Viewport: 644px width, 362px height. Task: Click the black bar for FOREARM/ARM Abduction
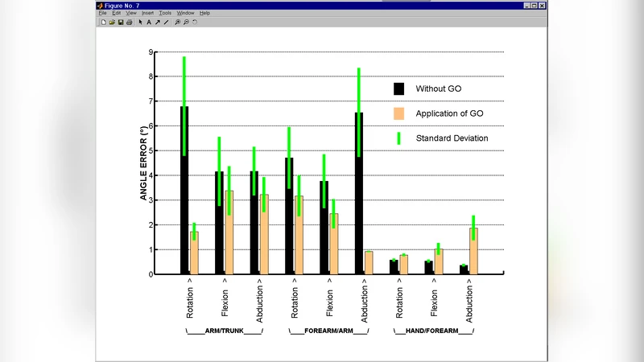359,193
